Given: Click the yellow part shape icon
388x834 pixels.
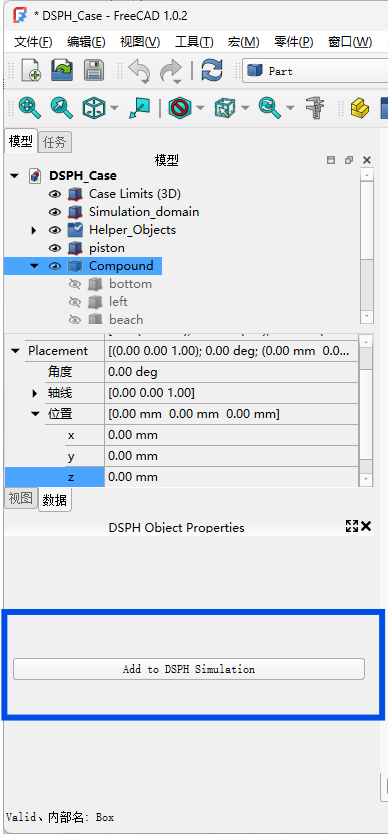Looking at the screenshot, I should click(x=360, y=108).
